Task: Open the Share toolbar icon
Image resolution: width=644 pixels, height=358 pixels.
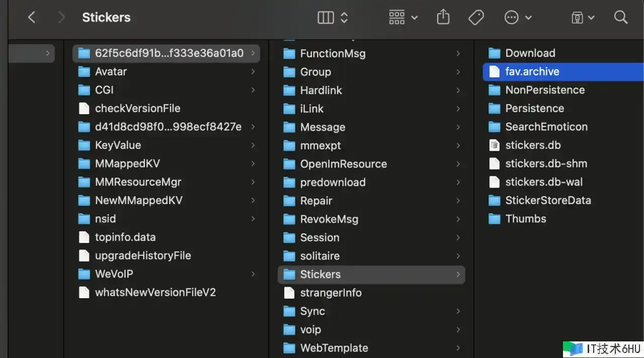Action: 443,18
